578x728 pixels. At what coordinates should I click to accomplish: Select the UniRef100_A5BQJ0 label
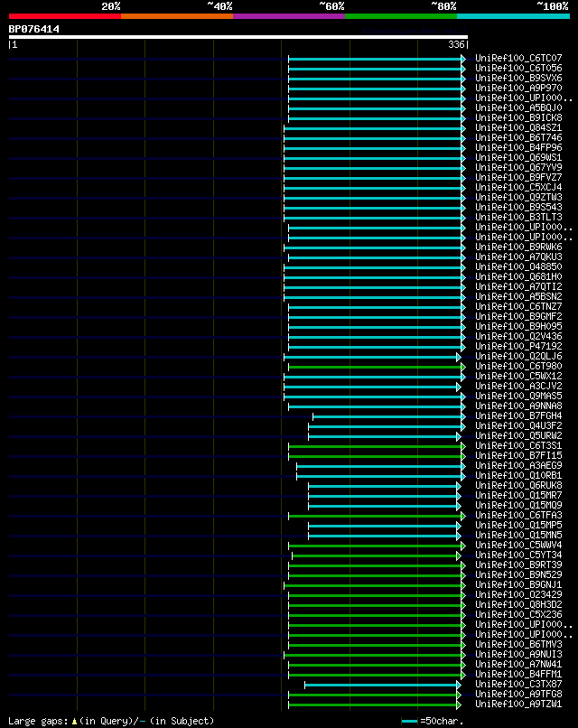(x=518, y=107)
